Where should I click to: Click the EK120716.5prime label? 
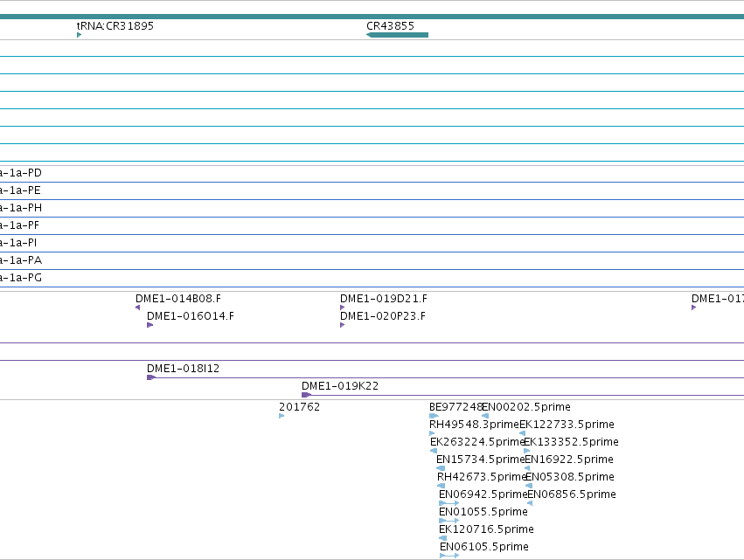click(x=486, y=529)
